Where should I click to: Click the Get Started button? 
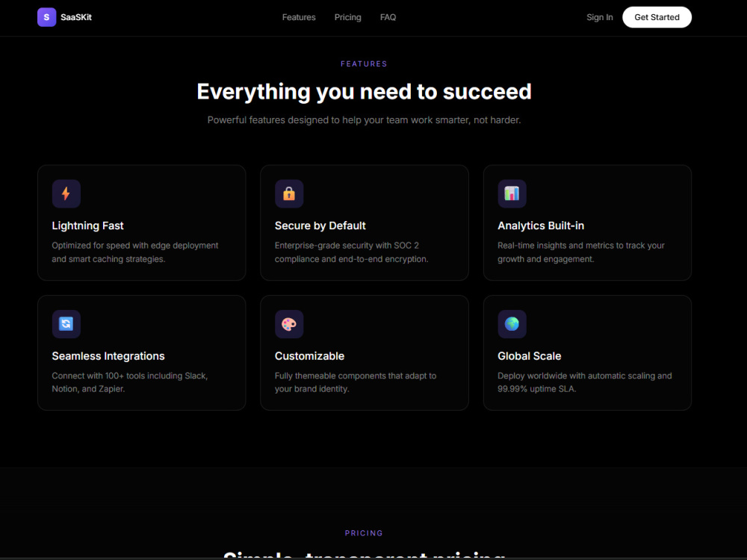point(657,17)
